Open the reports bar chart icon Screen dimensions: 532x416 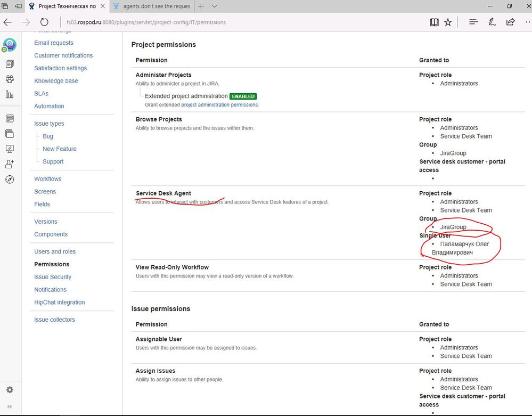[10, 94]
